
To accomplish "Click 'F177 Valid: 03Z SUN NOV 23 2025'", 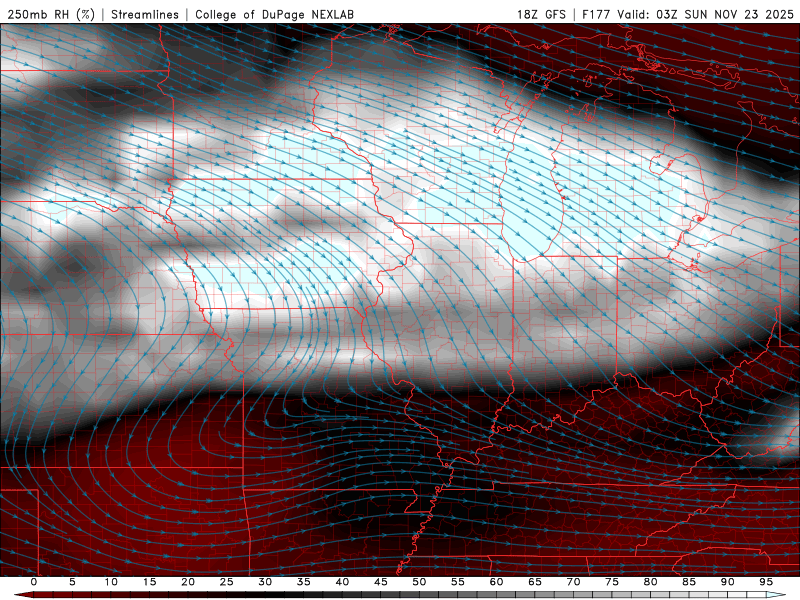I will [x=688, y=14].
